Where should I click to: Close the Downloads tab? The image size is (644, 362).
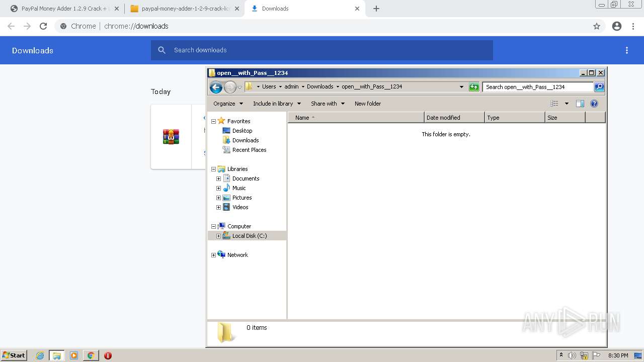[357, 9]
